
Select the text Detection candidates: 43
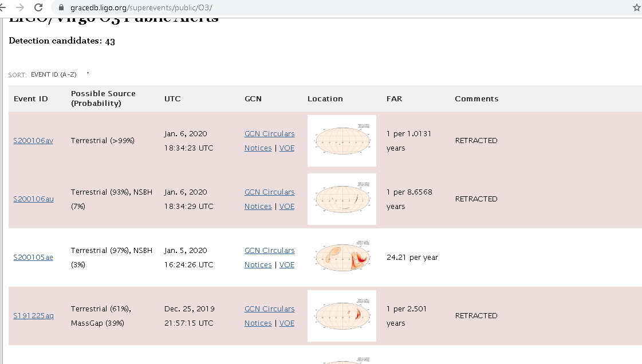[x=62, y=41]
